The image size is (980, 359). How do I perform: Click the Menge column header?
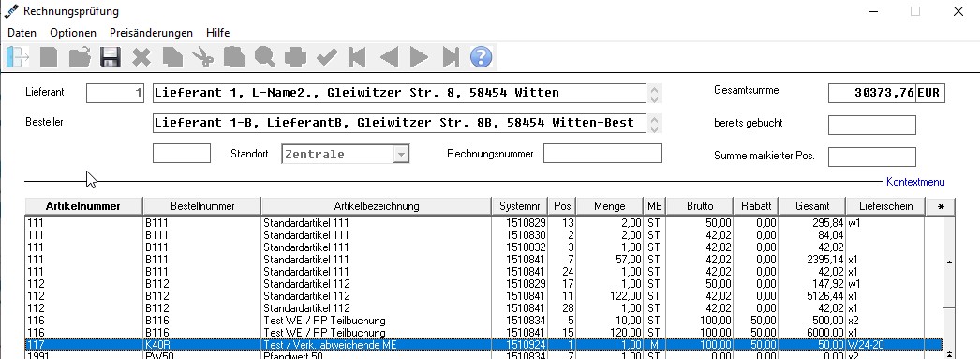[609, 206]
